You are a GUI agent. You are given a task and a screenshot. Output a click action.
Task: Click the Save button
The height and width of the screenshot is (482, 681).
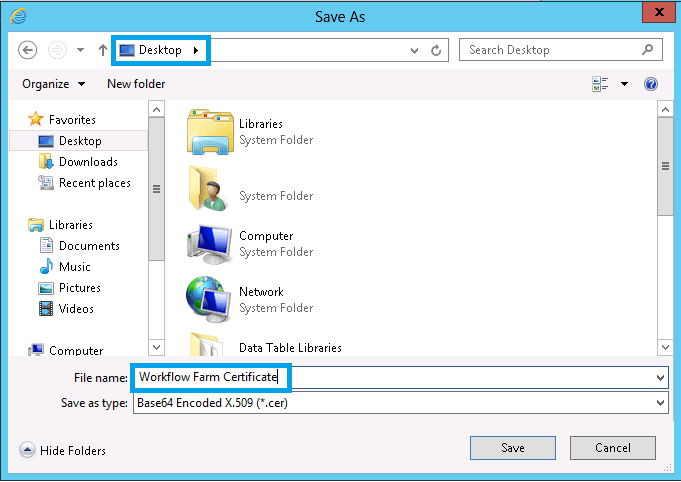(x=512, y=448)
